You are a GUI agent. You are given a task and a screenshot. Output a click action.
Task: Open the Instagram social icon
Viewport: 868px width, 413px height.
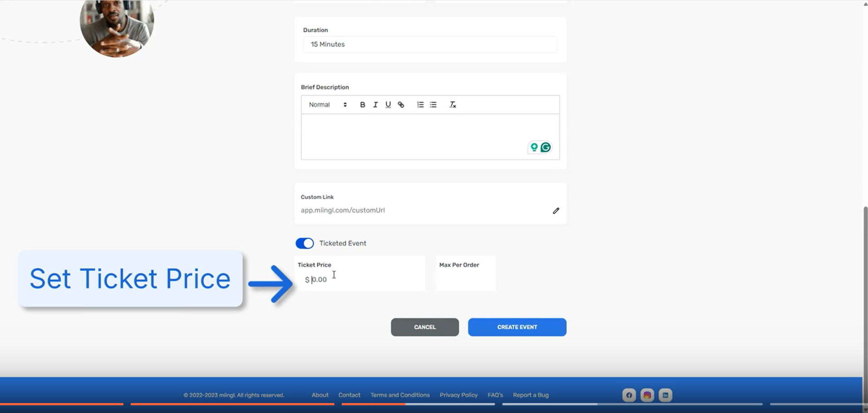[x=647, y=395]
